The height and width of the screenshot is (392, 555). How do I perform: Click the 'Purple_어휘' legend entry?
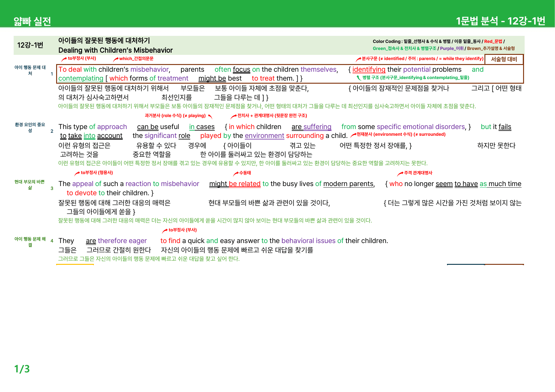click(x=452, y=48)
